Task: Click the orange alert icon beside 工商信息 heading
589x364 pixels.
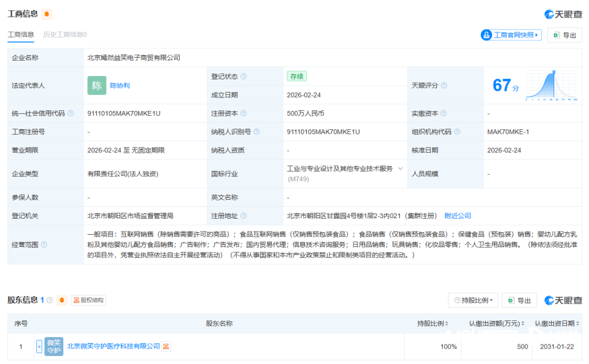Action: coord(47,12)
